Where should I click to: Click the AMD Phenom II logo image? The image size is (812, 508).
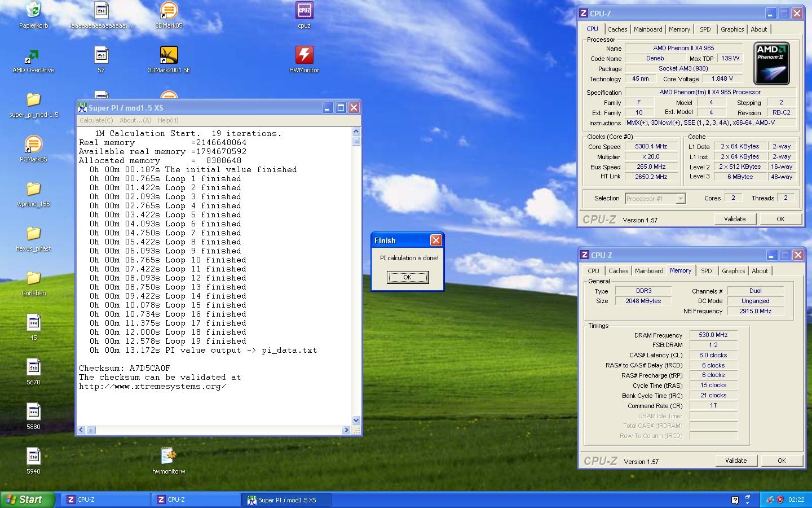(x=771, y=63)
